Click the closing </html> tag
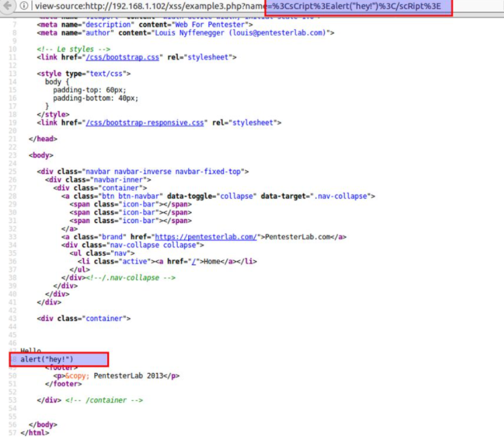This screenshot has width=504, height=440. pos(35,433)
